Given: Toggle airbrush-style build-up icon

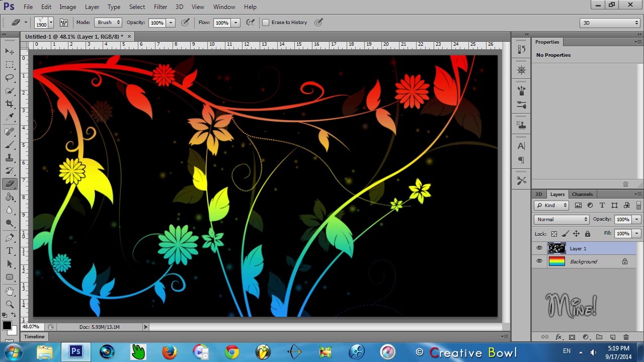Looking at the screenshot, I should click(250, 23).
